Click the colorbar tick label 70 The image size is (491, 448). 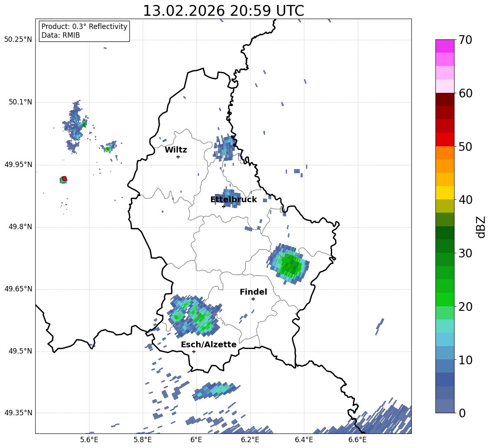click(x=465, y=40)
